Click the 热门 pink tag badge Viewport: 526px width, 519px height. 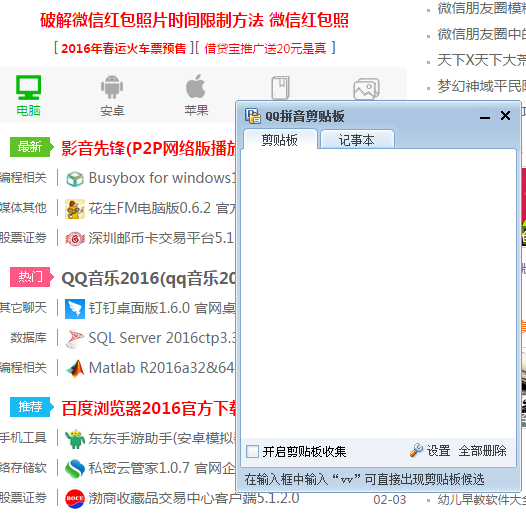point(32,277)
